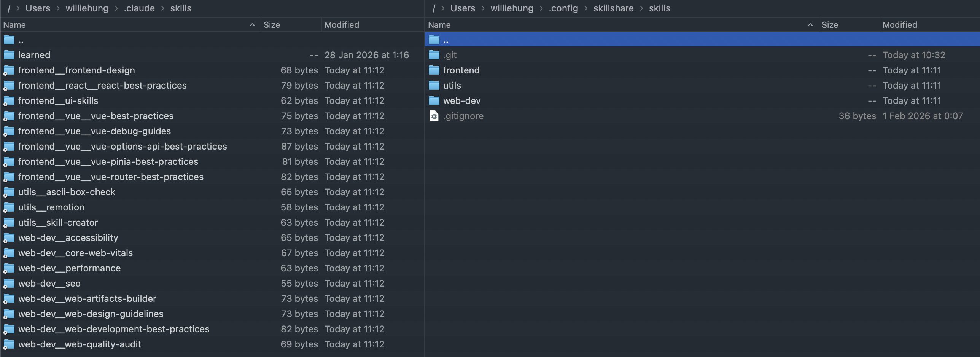Viewport: 980px width, 357px height.
Task: Select frontend__vue__vue-pinia-best-practices row
Action: (108, 162)
